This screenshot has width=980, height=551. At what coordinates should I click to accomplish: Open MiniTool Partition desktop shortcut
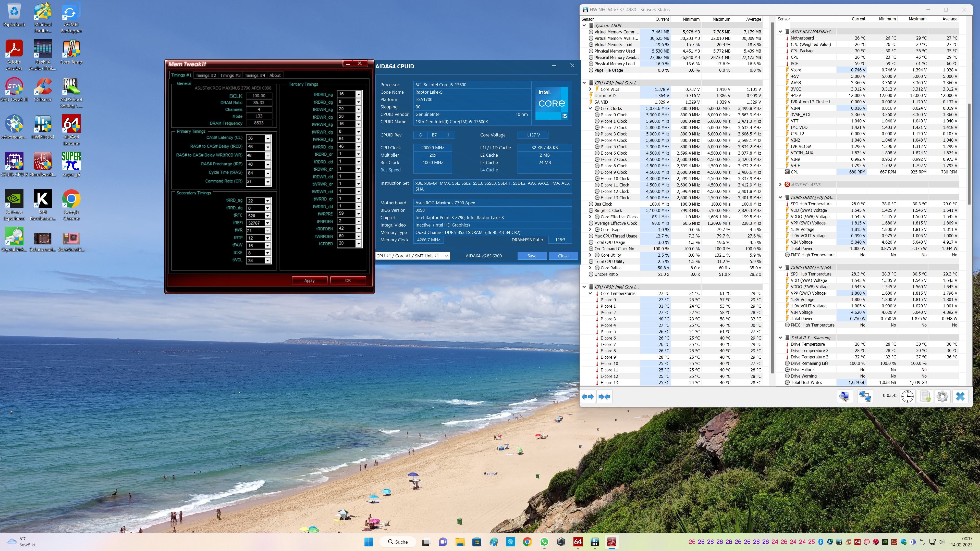(43, 18)
